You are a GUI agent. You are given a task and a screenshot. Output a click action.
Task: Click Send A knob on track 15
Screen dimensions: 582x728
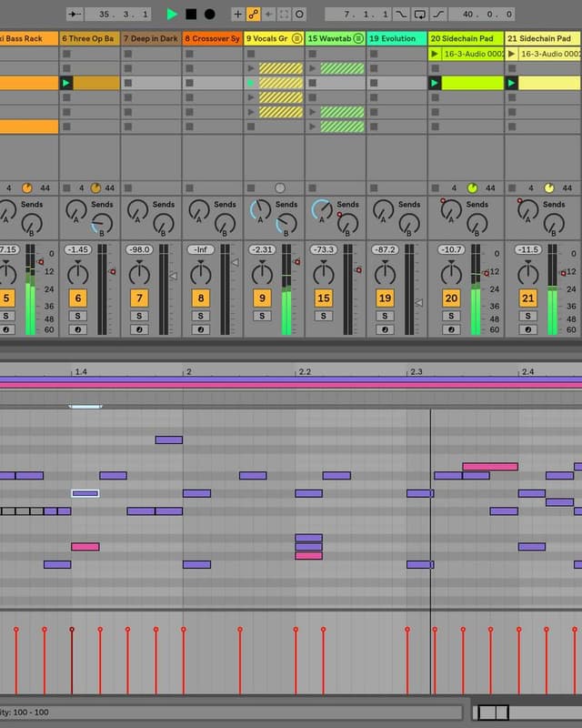[x=322, y=211]
